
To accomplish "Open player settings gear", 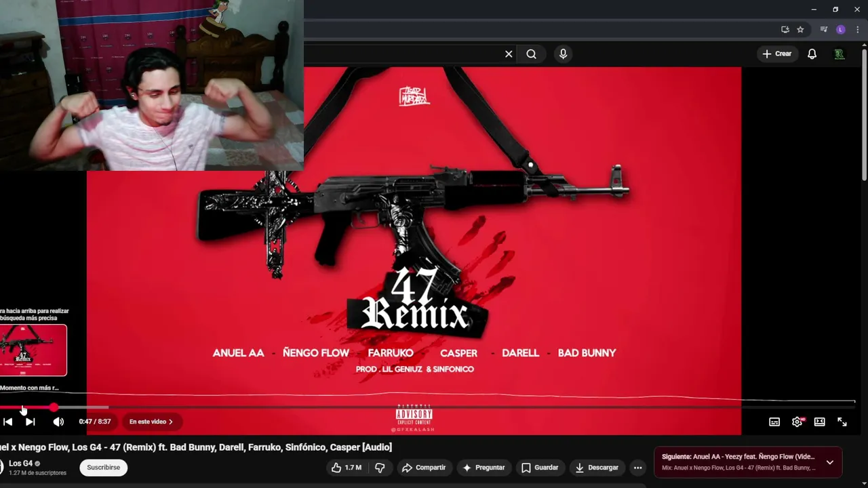I will [x=797, y=422].
